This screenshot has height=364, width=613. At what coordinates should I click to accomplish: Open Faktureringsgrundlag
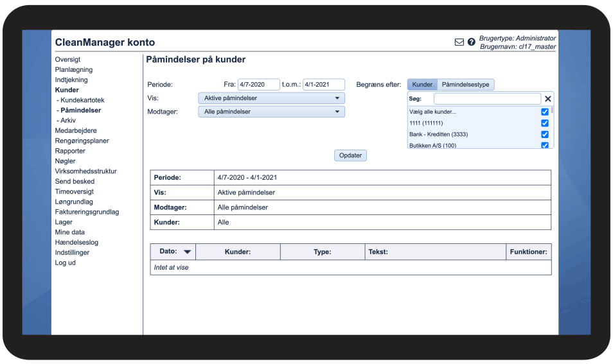pos(87,212)
